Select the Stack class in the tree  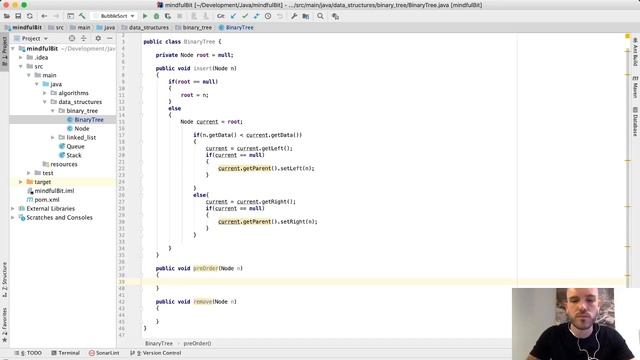coord(70,155)
